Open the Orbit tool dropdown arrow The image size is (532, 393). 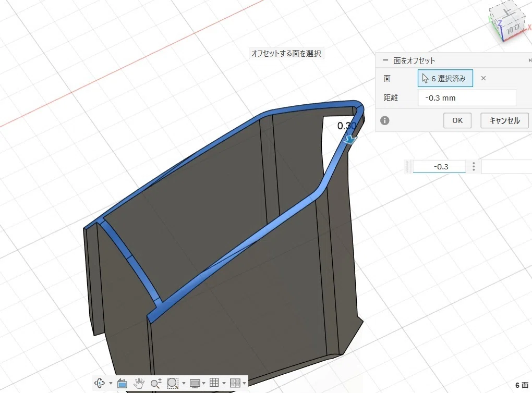point(111,384)
